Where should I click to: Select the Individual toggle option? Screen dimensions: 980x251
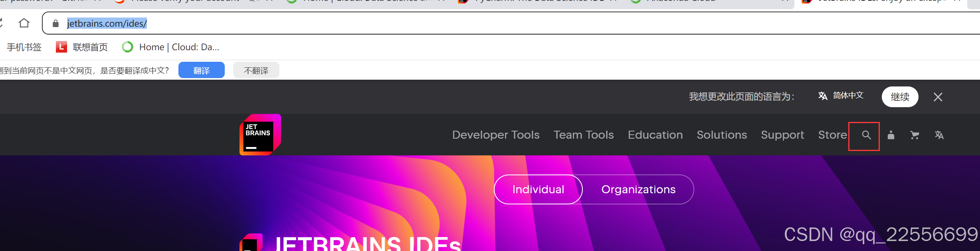(x=538, y=189)
